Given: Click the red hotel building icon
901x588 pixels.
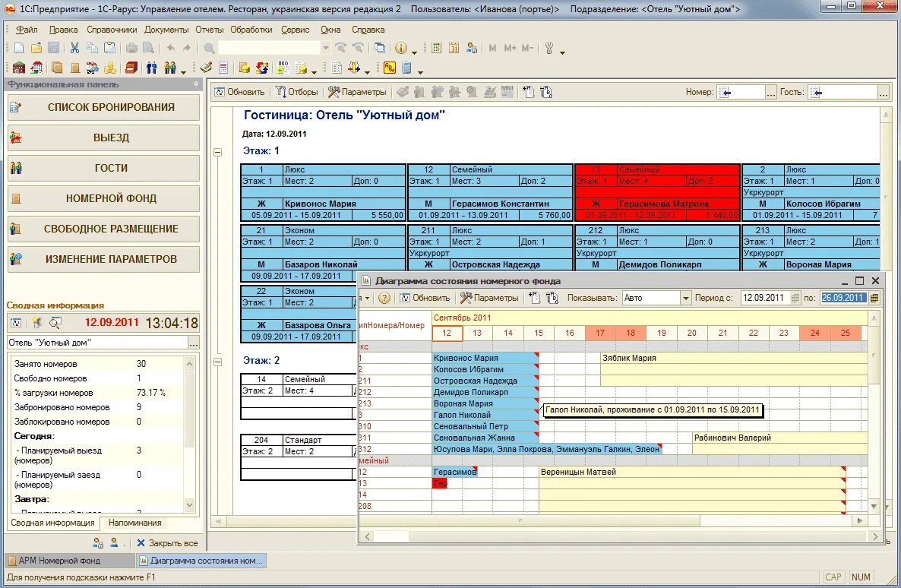Looking at the screenshot, I should coord(19,68).
